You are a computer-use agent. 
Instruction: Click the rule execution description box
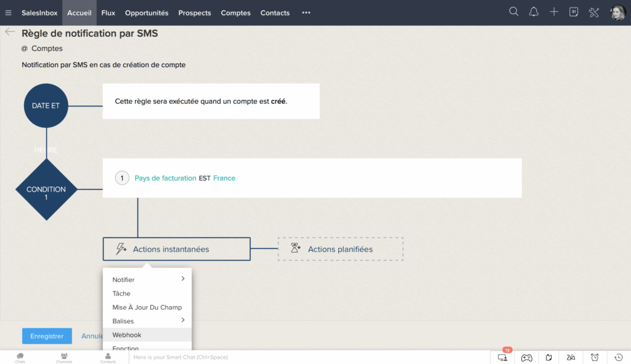pos(211,102)
